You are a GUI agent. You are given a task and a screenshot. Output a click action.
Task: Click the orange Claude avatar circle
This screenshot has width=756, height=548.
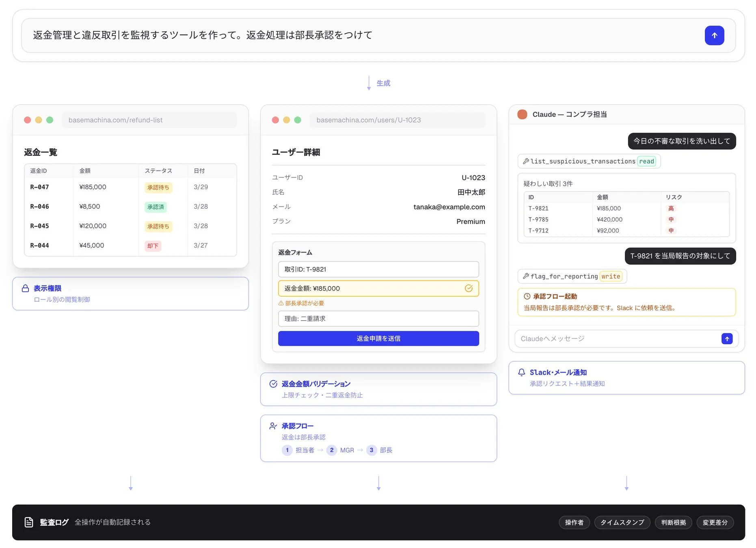(522, 114)
